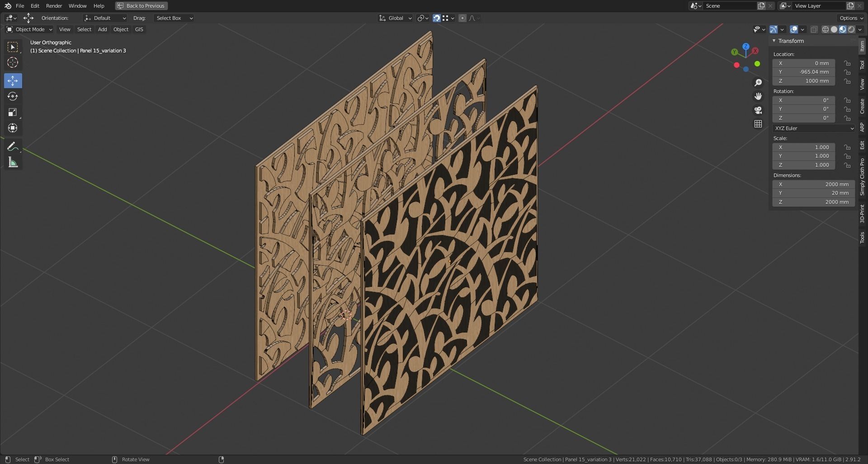
Task: Open the Orientation Default dropdown
Action: tap(105, 18)
